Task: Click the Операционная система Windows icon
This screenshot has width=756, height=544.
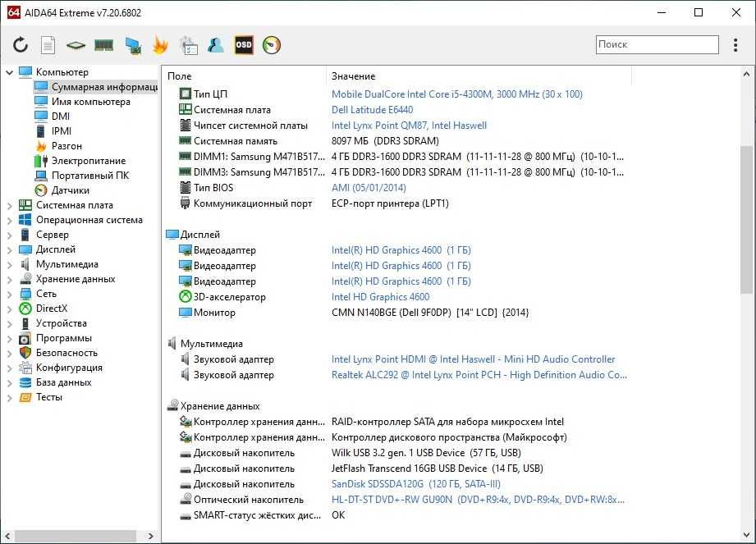Action: 25,220
